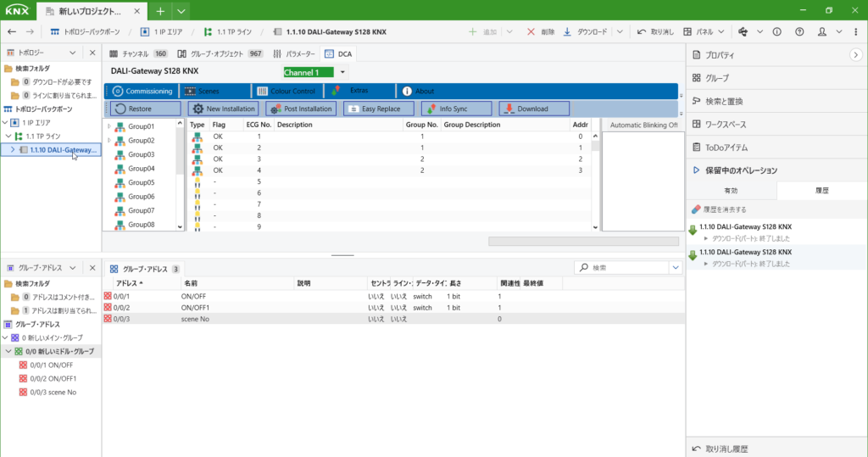Click the Easy Replace button
Viewport: 868px width, 457px height.
click(379, 109)
